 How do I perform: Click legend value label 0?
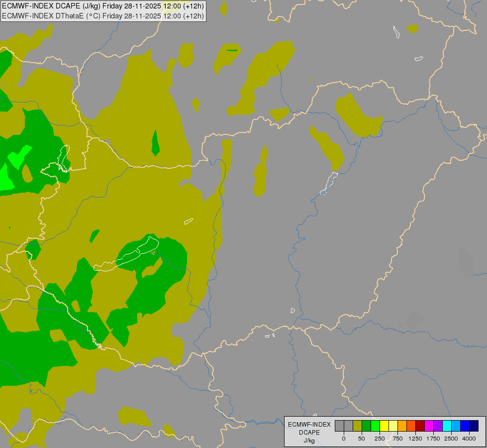tap(344, 439)
